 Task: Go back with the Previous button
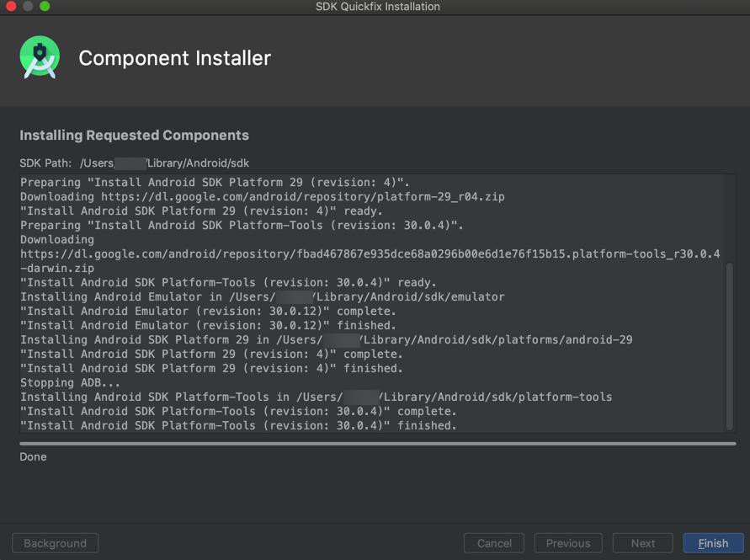[x=568, y=543]
